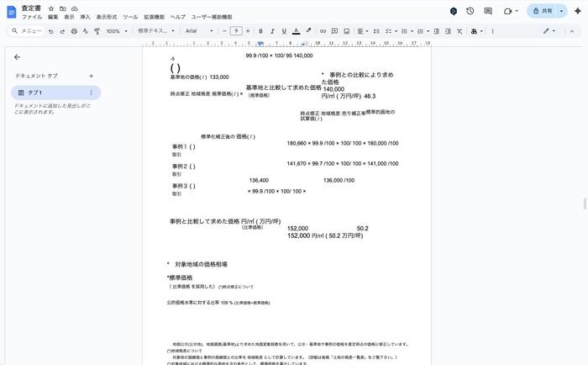Viewport: 588px width, 365px height.
Task: Open version history clock icon
Action: pyautogui.click(x=470, y=11)
